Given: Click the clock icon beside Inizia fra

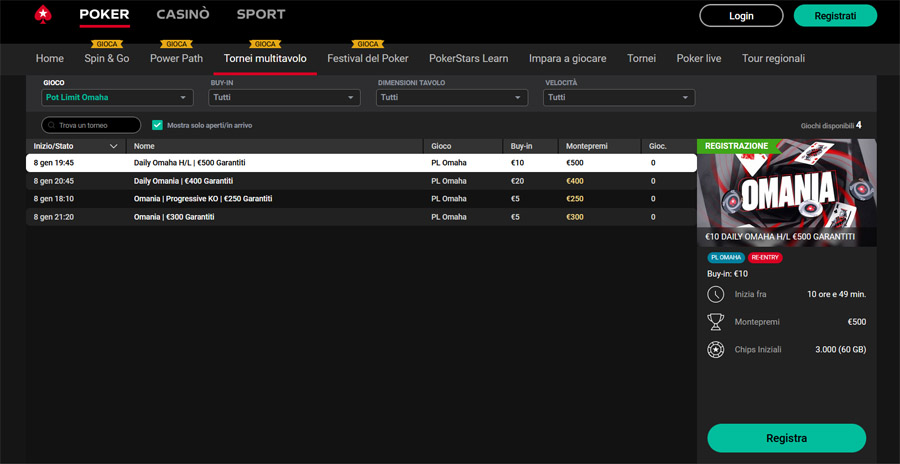Looking at the screenshot, I should click(715, 294).
